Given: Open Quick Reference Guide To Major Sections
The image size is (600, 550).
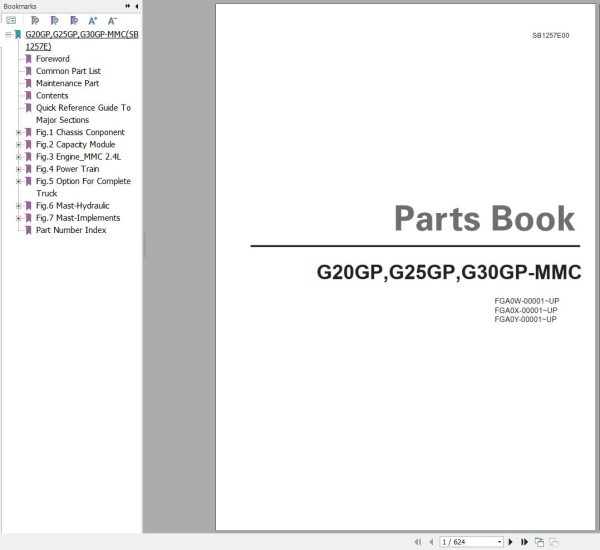Looking at the screenshot, I should pyautogui.click(x=83, y=114).
